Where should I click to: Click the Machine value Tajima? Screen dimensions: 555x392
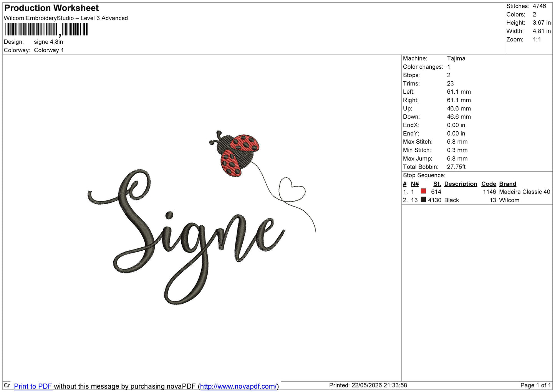456,58
